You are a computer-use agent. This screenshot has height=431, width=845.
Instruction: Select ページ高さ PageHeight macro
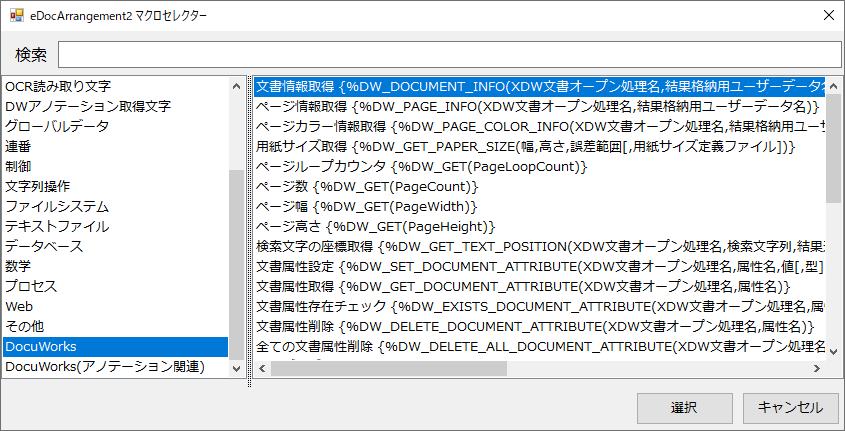click(539, 226)
